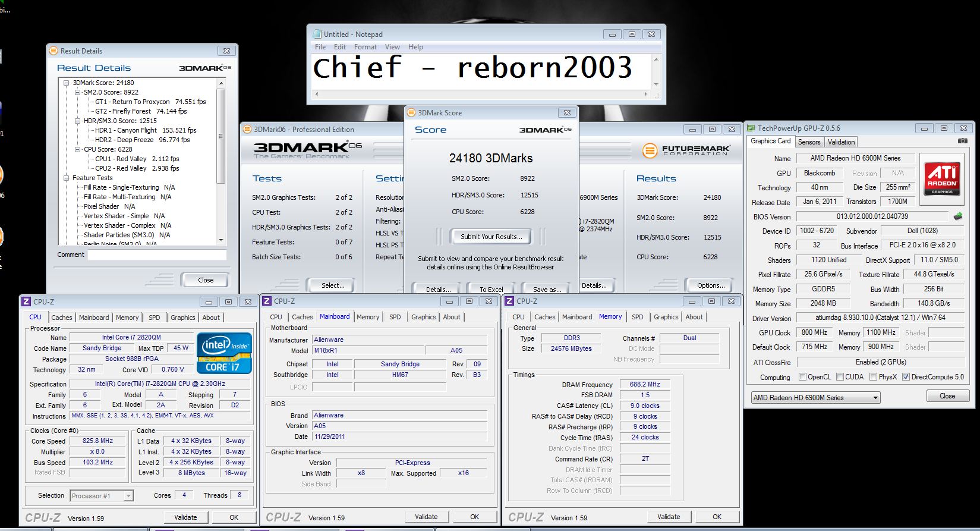Toggle the DirectCompute 5.0 checkbox

906,377
